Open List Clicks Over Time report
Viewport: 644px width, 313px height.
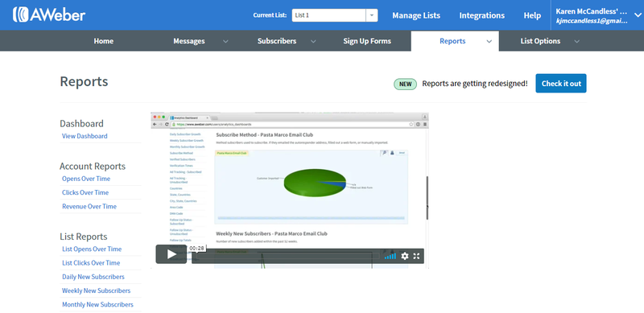click(x=91, y=263)
